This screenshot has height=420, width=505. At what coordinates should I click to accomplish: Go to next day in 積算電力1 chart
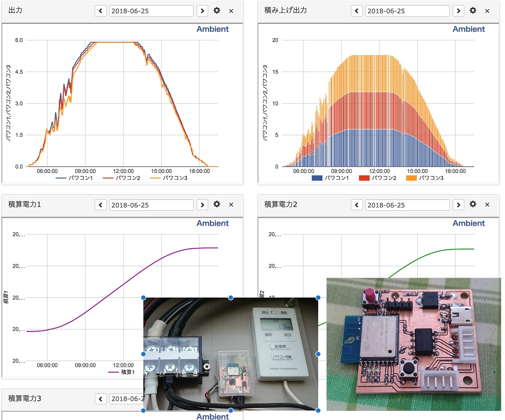(x=202, y=204)
